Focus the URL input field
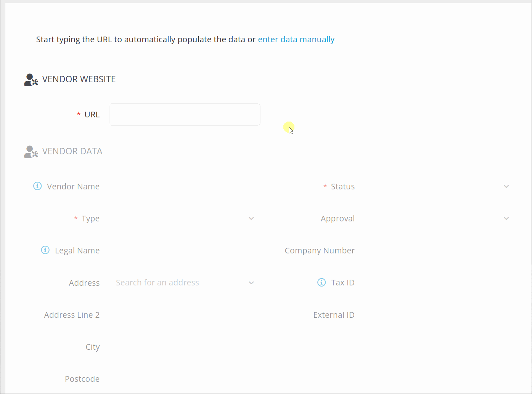Image resolution: width=532 pixels, height=394 pixels. pyautogui.click(x=185, y=114)
